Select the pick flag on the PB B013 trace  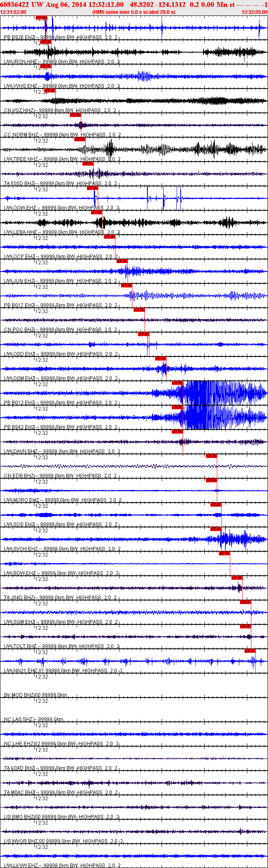click(x=177, y=382)
